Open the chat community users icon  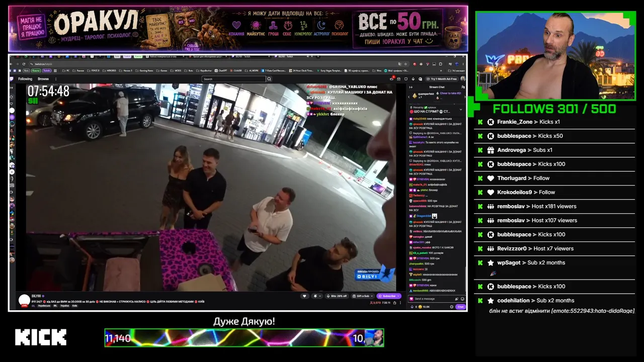pos(463,87)
